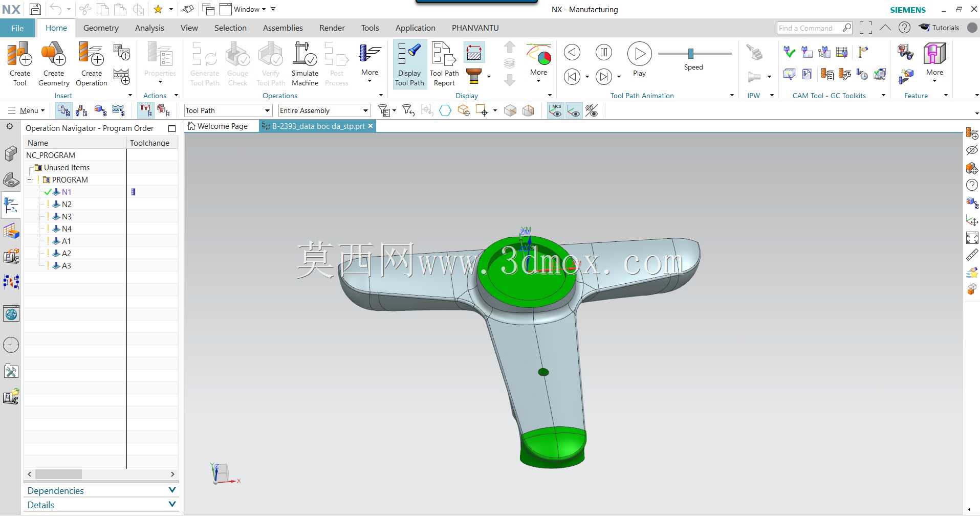This screenshot has width=980, height=521.
Task: Click the navigator scroll right arrow
Action: coord(172,474)
